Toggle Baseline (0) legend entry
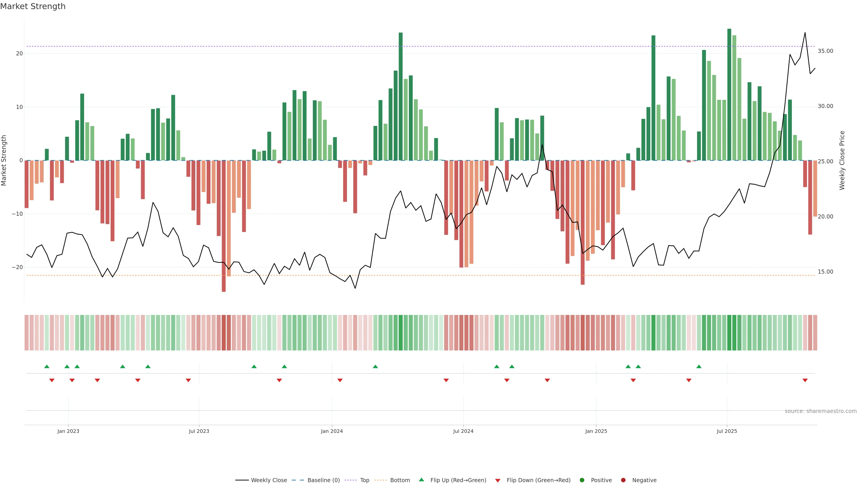868x488 pixels. (323, 480)
